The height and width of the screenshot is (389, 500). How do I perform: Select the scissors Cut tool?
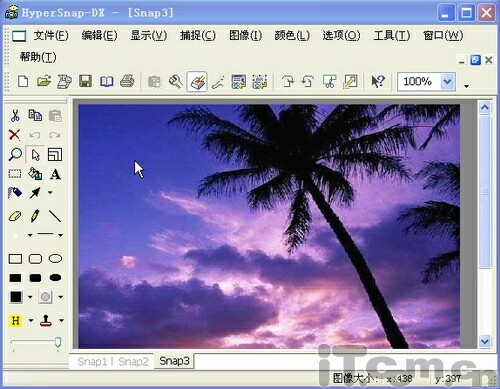15,115
